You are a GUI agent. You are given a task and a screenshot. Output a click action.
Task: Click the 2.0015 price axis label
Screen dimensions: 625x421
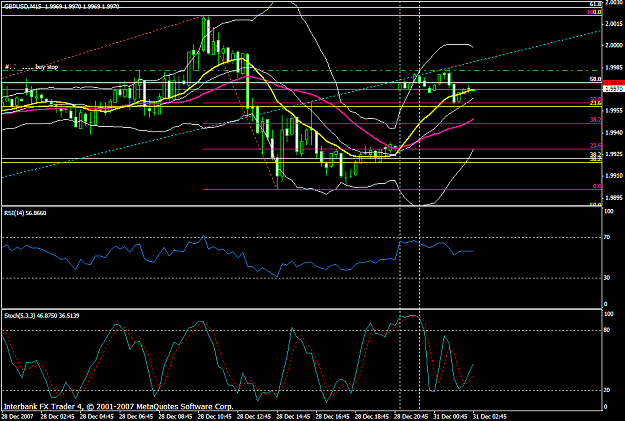click(x=614, y=24)
